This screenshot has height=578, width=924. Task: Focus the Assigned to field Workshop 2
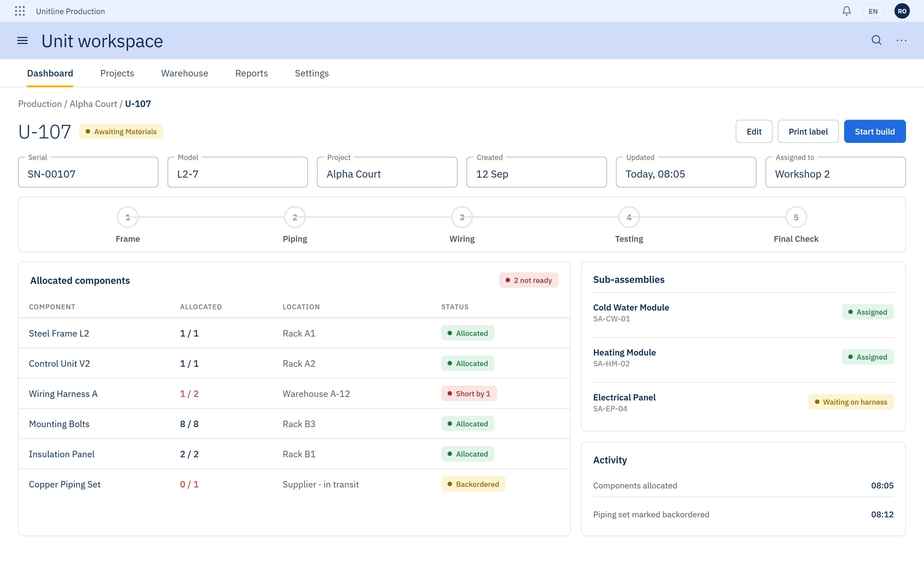835,172
